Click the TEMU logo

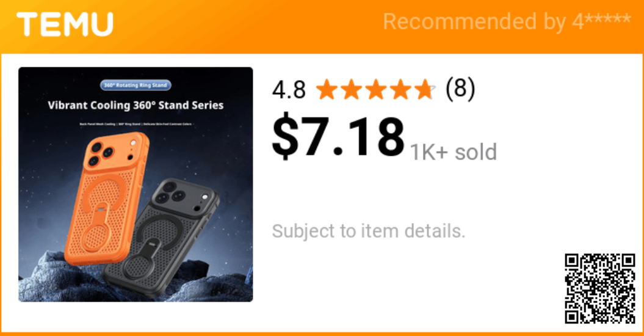[65, 24]
